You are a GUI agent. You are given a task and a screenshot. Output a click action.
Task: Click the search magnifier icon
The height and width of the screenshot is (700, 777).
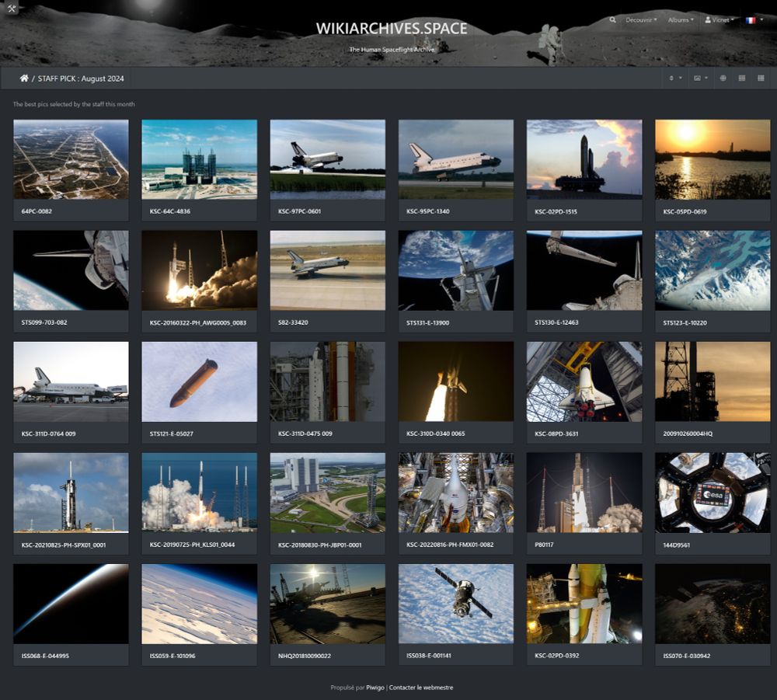click(612, 20)
